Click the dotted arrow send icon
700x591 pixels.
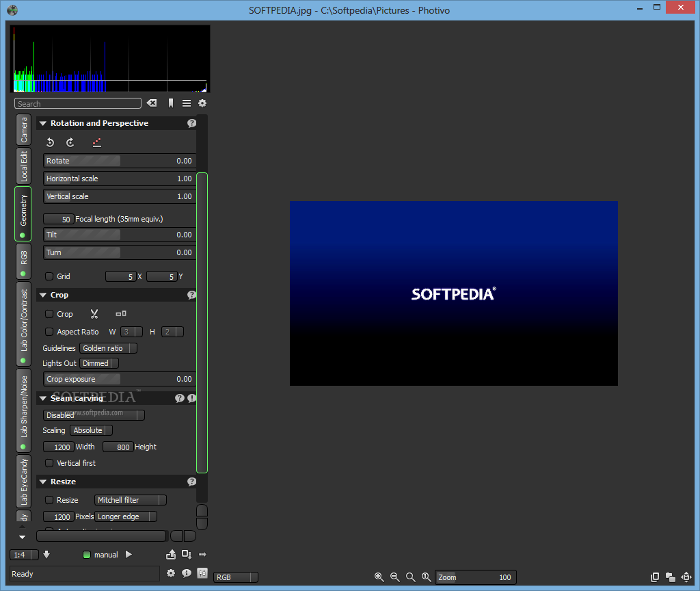(x=202, y=554)
